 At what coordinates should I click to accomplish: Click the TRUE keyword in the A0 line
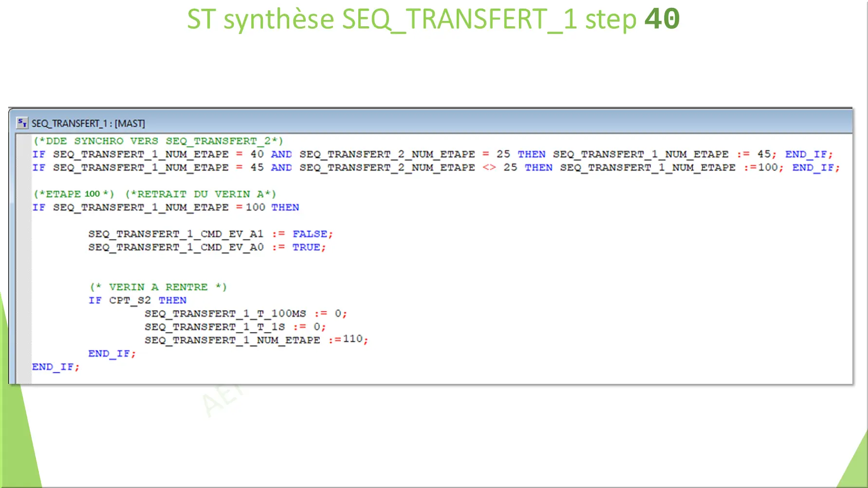tap(307, 247)
